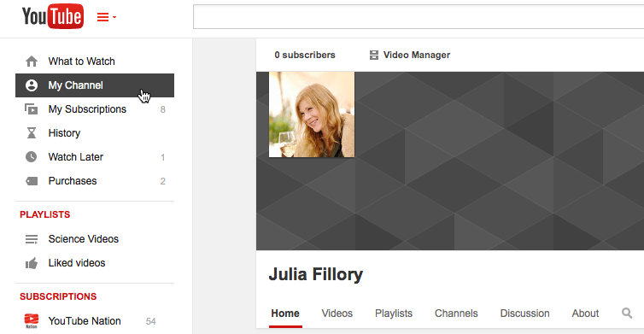Select the What to Watch home icon
Viewport: 644px width, 334px height.
pyautogui.click(x=32, y=62)
